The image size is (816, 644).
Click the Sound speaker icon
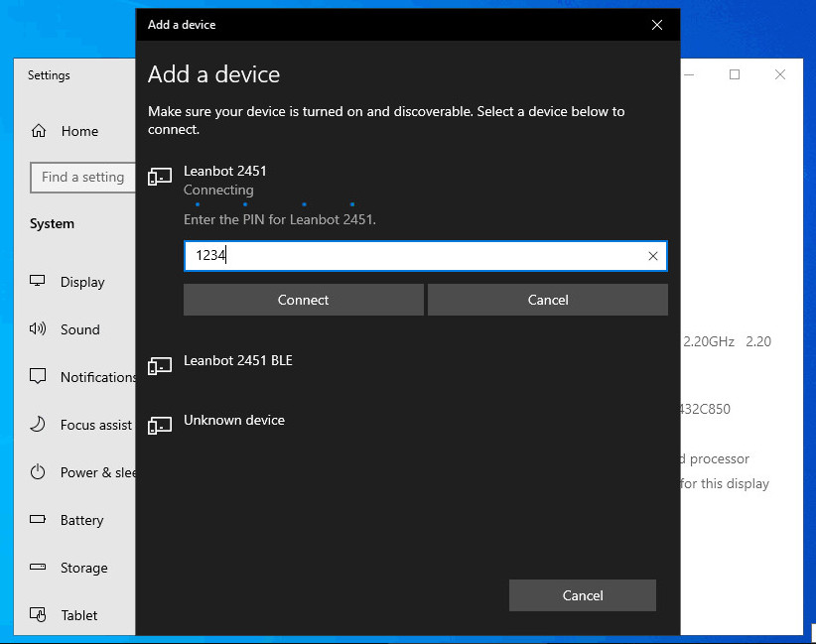point(38,328)
